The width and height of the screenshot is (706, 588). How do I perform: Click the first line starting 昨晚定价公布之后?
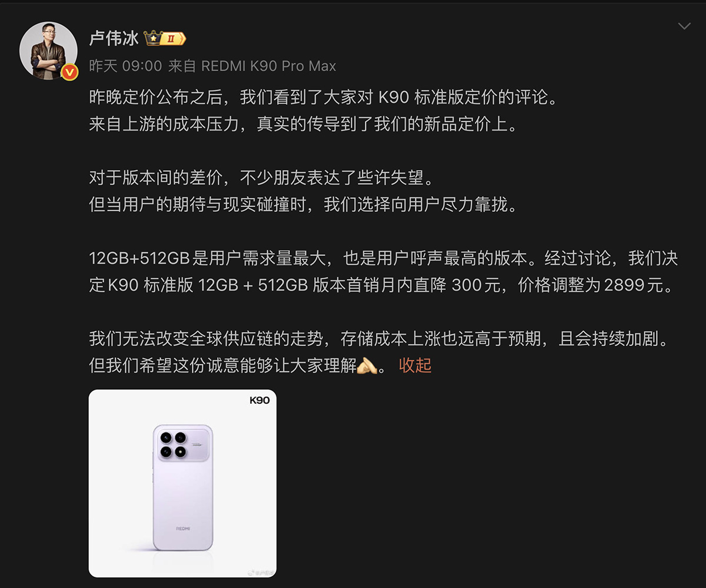323,97
